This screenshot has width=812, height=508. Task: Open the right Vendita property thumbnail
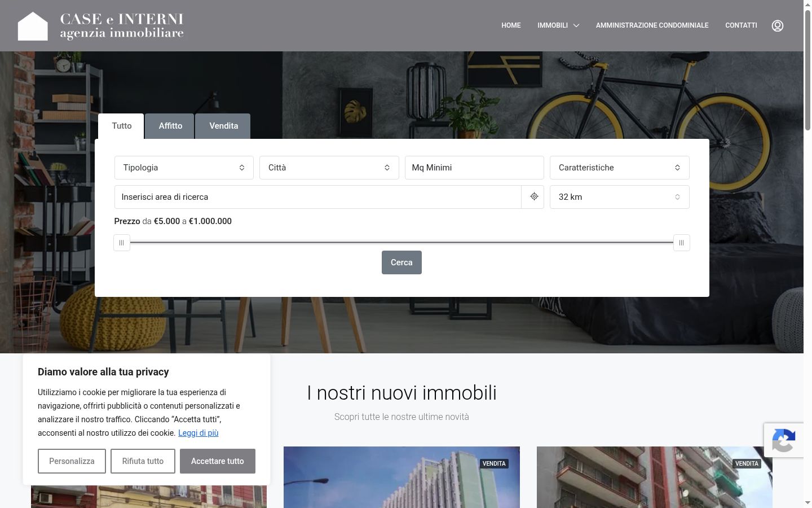pos(654,477)
